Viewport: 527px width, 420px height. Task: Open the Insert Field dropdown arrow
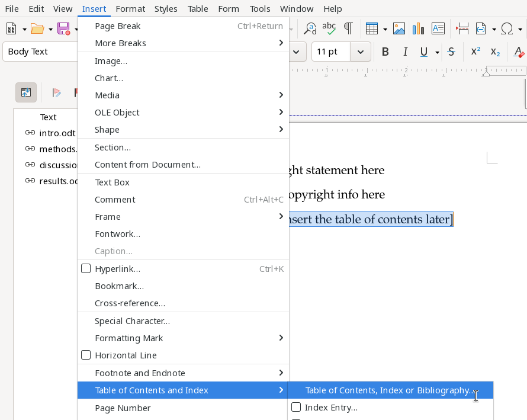[494, 30]
